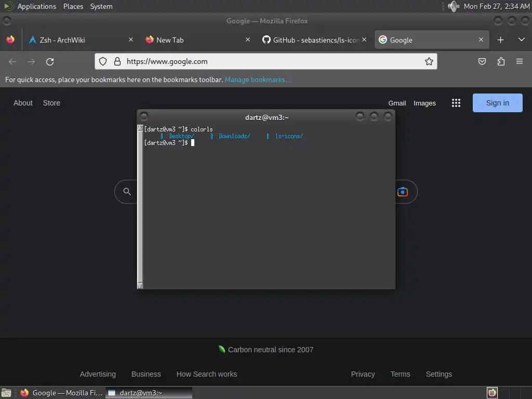
Task: Open the Manage bookmarks link
Action: pyautogui.click(x=258, y=79)
